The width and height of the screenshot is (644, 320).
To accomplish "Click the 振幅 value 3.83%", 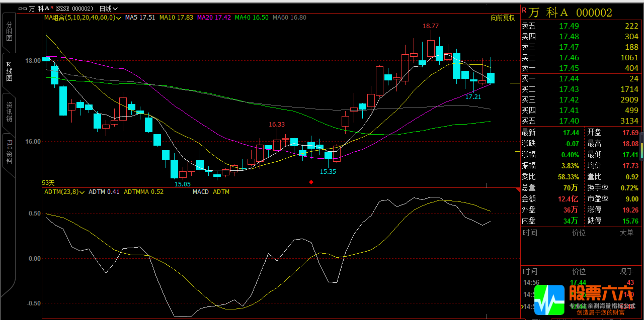I will (x=570, y=166).
